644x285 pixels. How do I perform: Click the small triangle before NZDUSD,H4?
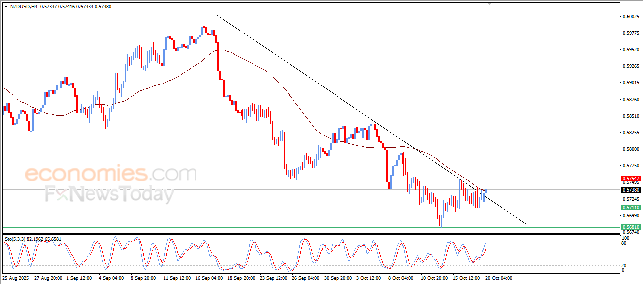click(6, 6)
